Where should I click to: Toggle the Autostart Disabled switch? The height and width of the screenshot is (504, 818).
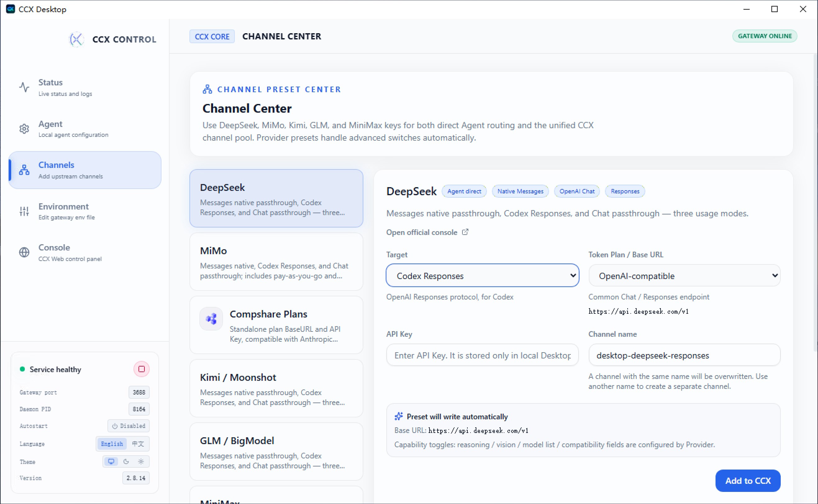128,426
